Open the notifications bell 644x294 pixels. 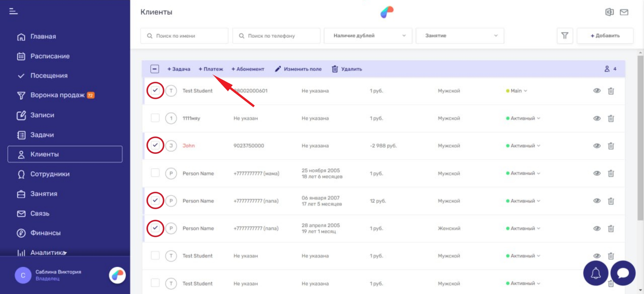coord(595,273)
